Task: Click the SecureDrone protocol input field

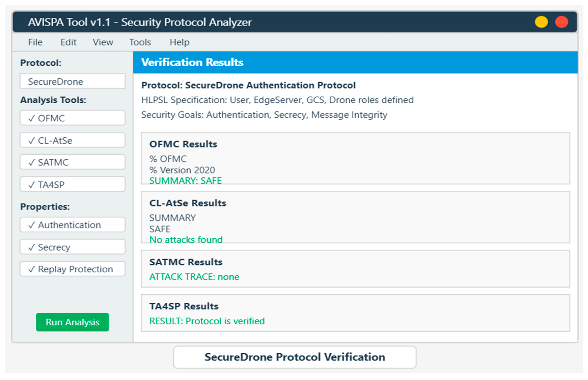Action: (x=72, y=81)
